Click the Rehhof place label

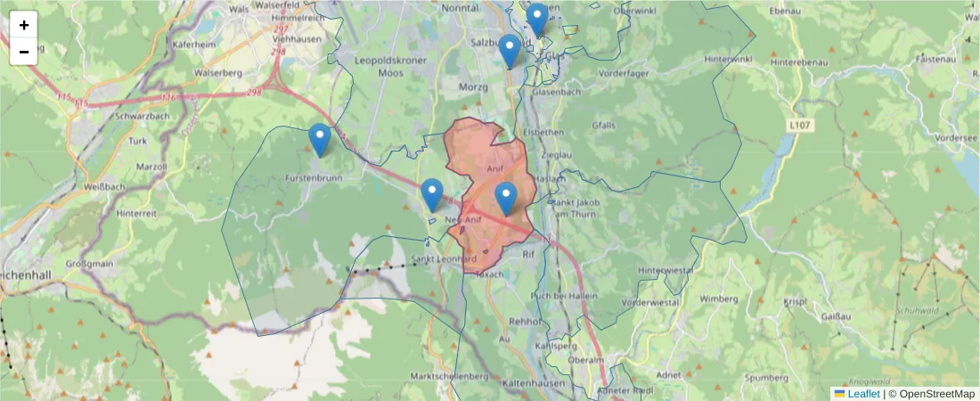tap(523, 320)
